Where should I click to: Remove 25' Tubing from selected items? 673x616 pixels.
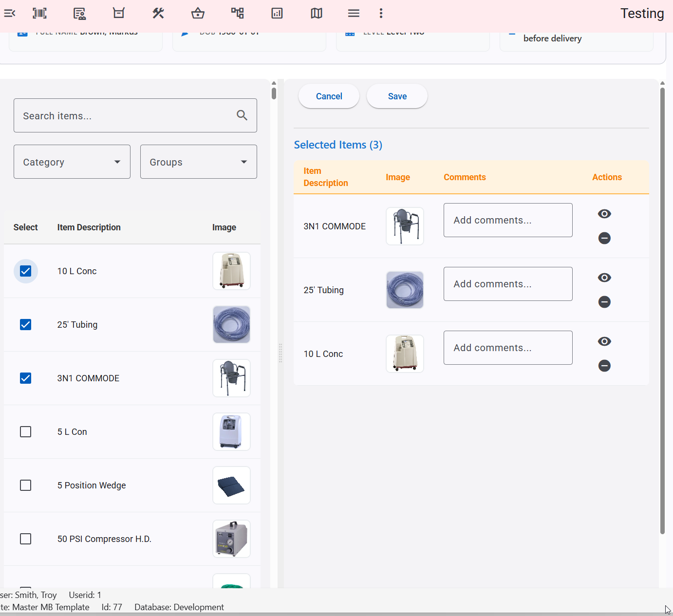coord(604,302)
